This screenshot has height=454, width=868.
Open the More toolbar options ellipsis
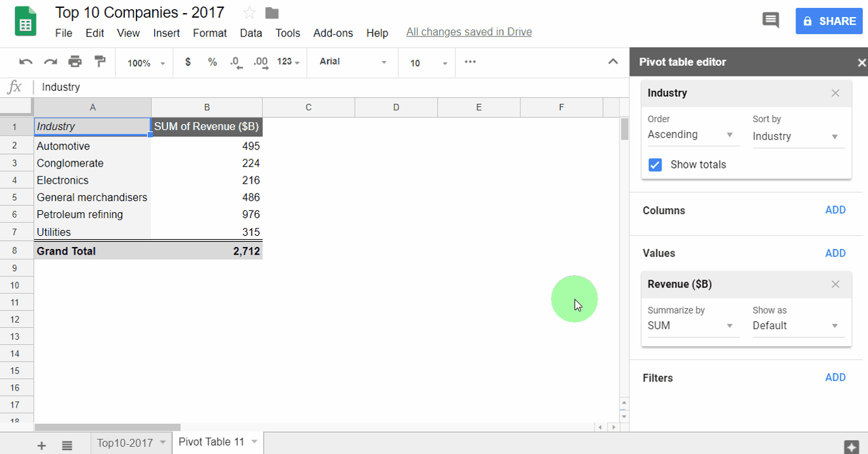click(x=470, y=62)
